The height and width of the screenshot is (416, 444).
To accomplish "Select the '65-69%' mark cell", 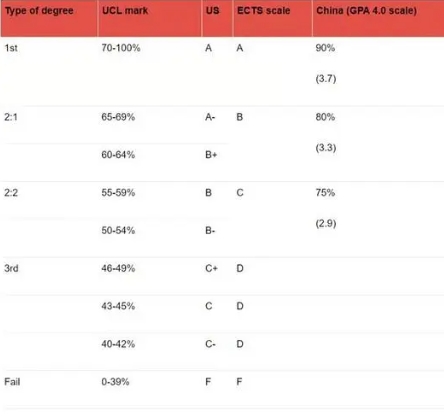I will [x=118, y=117].
